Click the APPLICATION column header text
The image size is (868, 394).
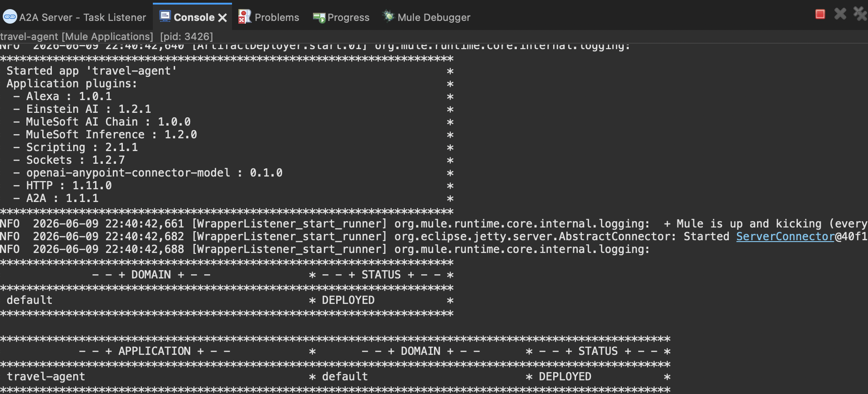(x=155, y=351)
